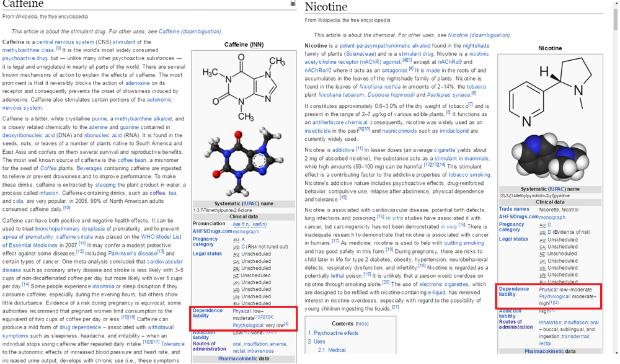
Task: Click Dependence liability in the Nicotine infobox
Action: [x=513, y=291]
